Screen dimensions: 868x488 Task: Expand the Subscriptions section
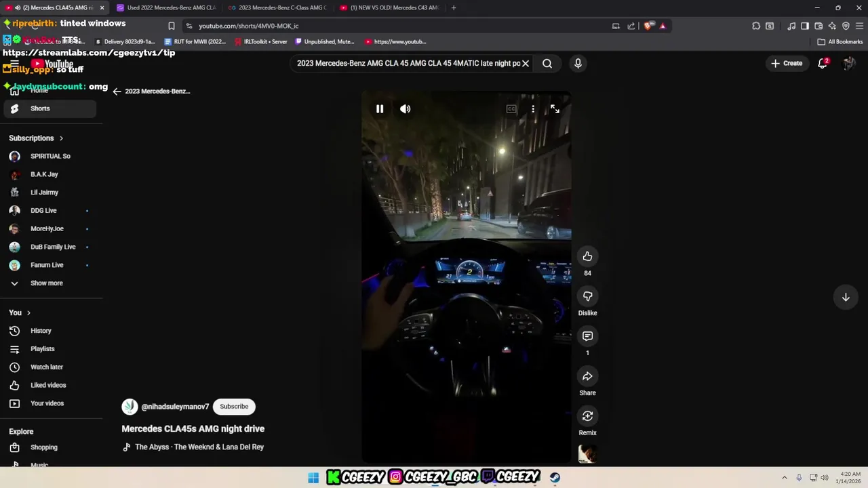coord(36,138)
